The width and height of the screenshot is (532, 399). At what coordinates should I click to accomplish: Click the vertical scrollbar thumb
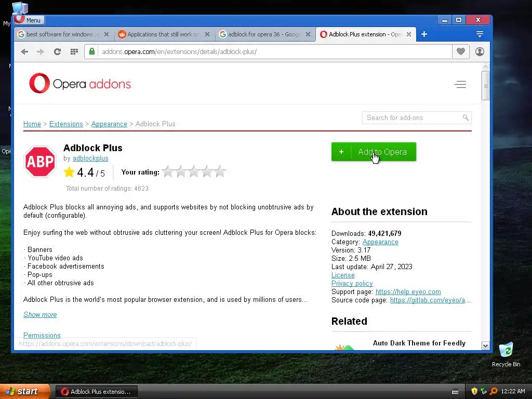pyautogui.click(x=486, y=86)
